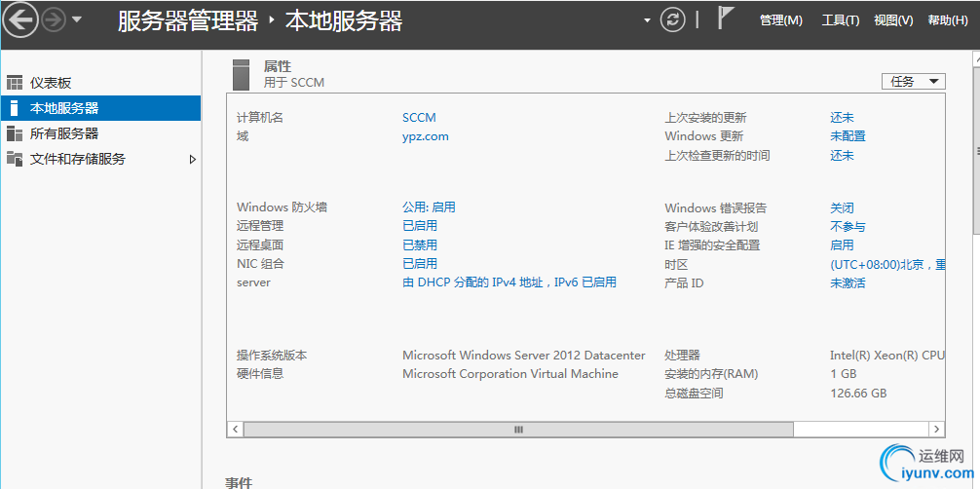The height and width of the screenshot is (489, 980).
Task: Open the notifications flag icon
Action: tap(725, 19)
